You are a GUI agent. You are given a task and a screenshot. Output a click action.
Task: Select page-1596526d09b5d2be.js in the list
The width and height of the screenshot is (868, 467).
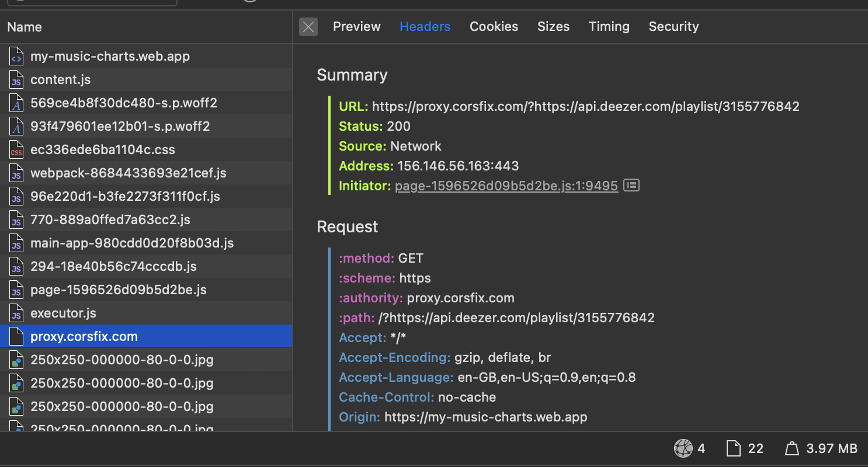pyautogui.click(x=146, y=290)
